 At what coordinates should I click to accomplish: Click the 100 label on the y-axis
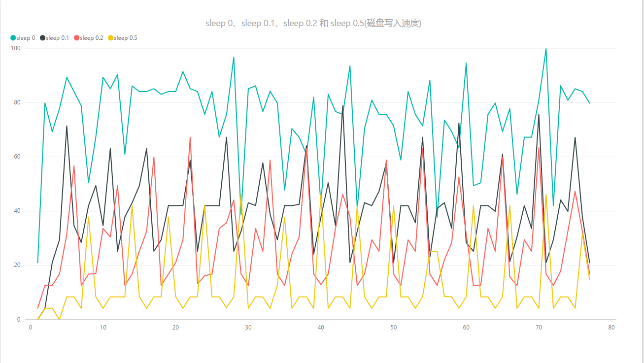(16, 48)
